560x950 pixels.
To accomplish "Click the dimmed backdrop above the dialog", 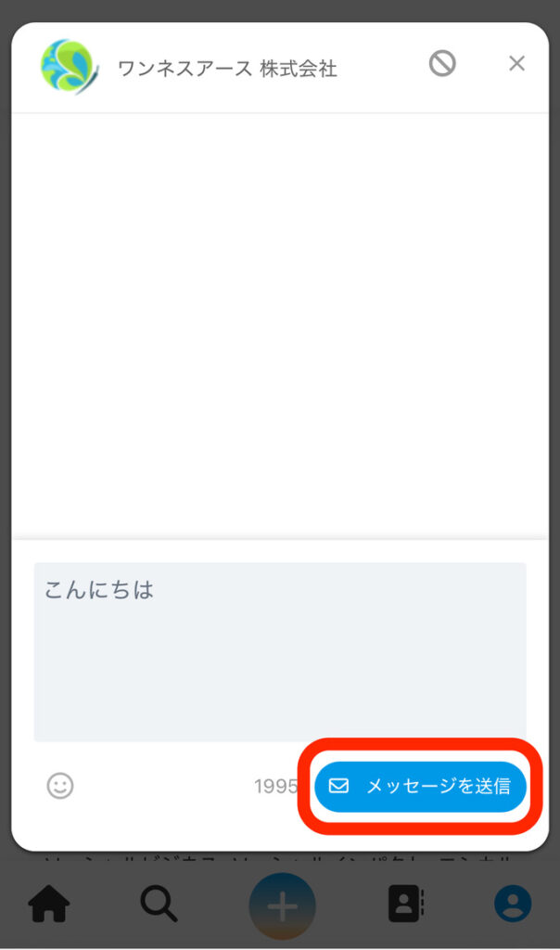I will pos(280,10).
